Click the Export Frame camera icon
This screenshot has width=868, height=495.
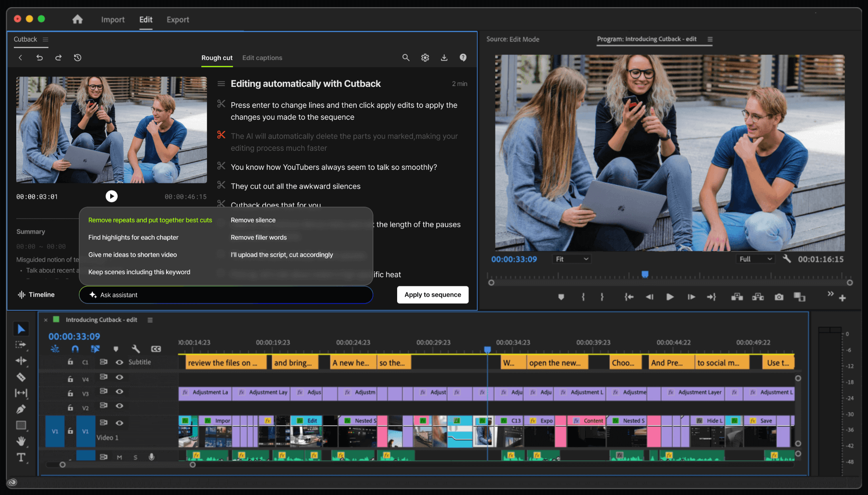tap(779, 297)
